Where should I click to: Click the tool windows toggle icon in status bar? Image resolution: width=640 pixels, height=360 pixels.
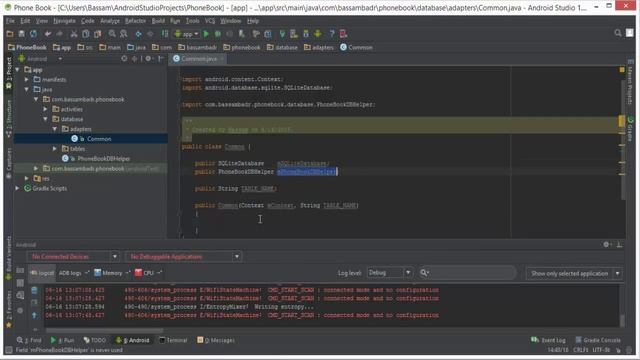[x=8, y=350]
